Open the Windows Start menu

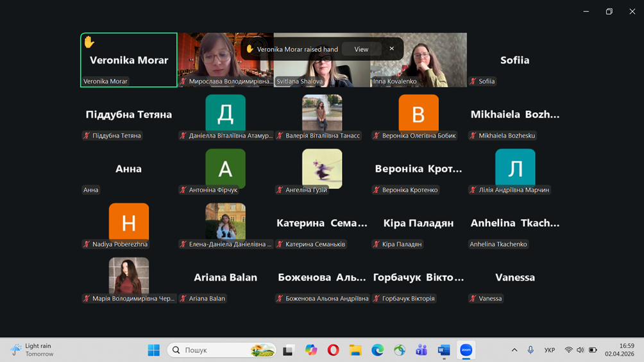click(x=153, y=350)
